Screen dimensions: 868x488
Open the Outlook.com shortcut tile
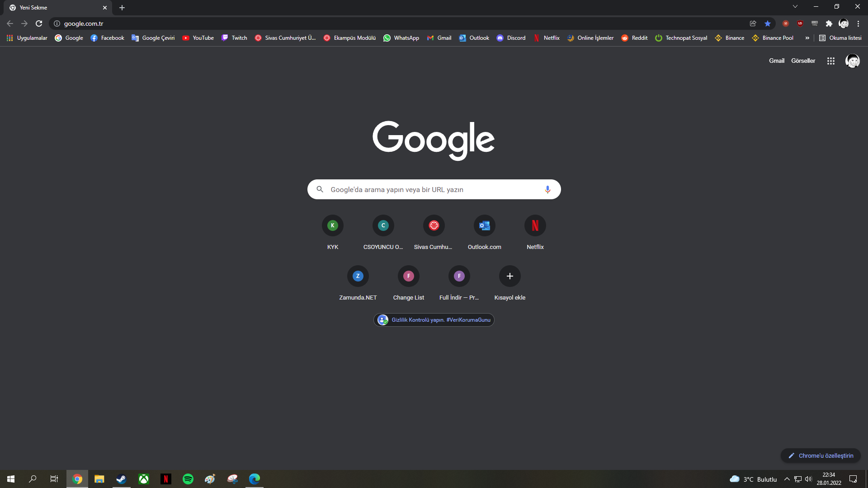tap(484, 226)
